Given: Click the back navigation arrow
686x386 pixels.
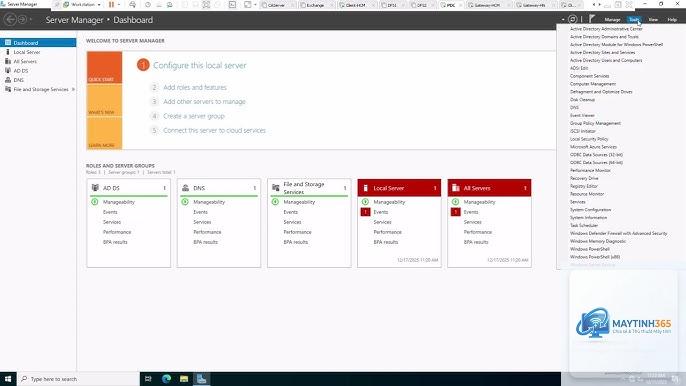Looking at the screenshot, I should click(10, 20).
